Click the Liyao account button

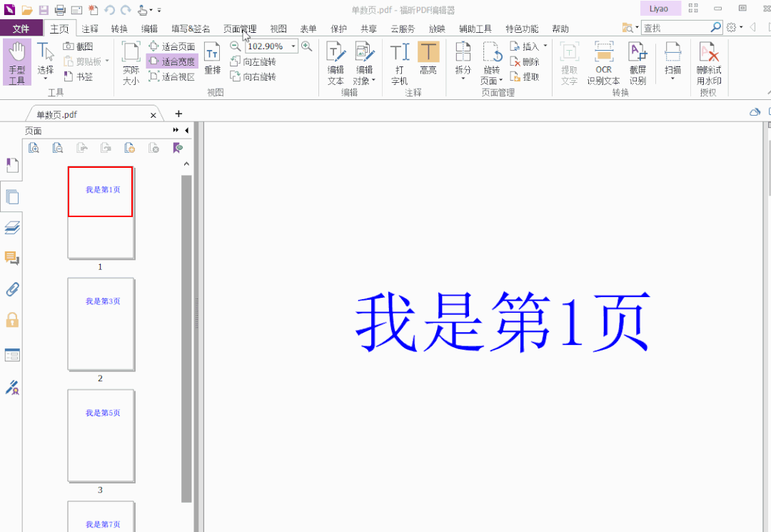pos(660,9)
